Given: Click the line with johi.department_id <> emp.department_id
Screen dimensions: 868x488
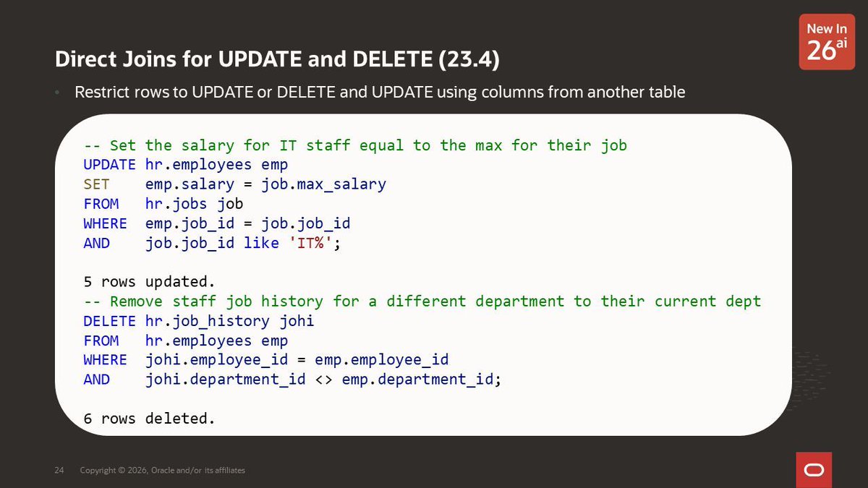Looking at the screenshot, I should (292, 380).
